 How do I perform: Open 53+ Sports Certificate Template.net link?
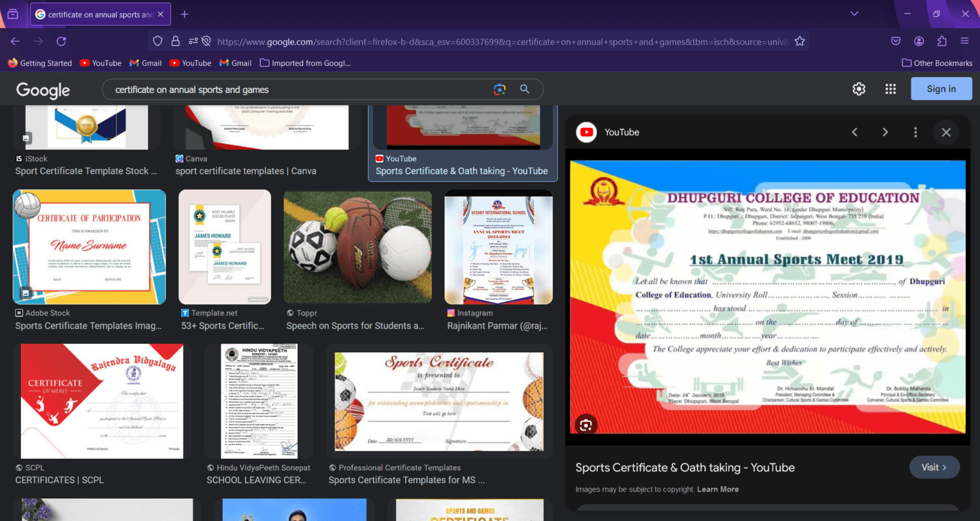tap(223, 326)
